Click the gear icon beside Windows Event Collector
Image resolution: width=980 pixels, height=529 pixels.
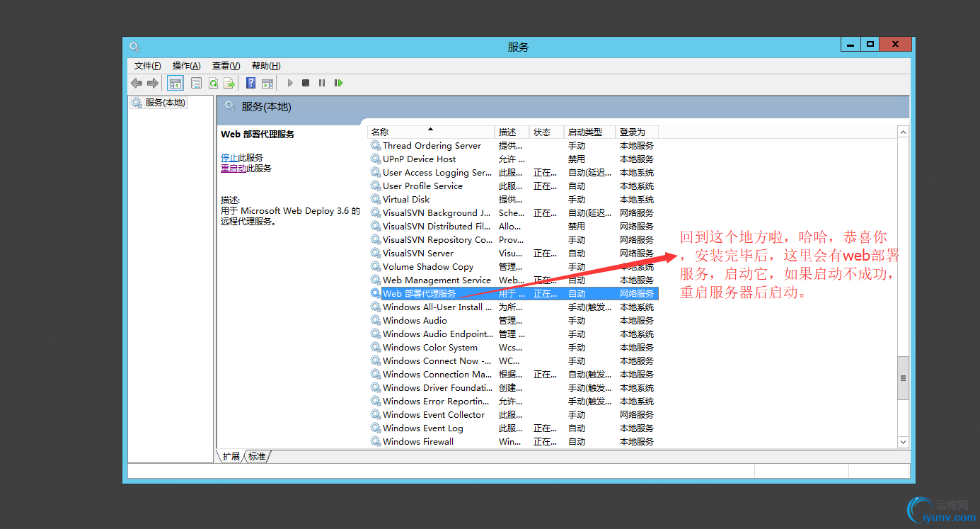375,414
